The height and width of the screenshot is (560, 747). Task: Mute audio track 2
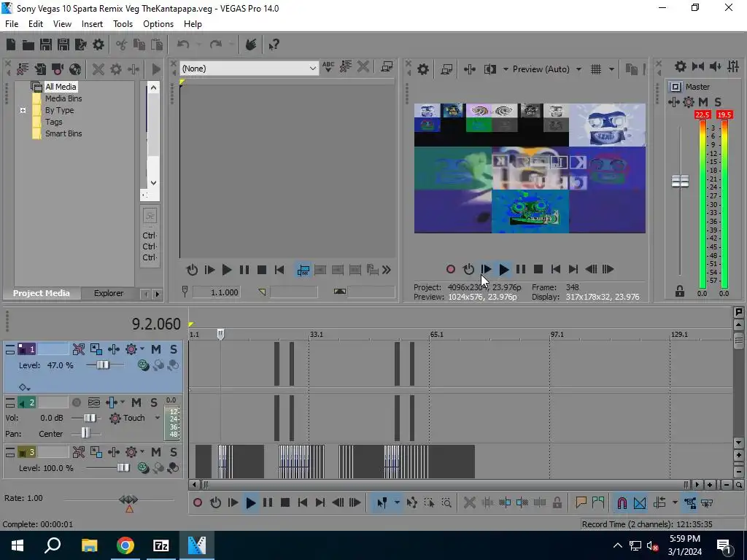(136, 402)
